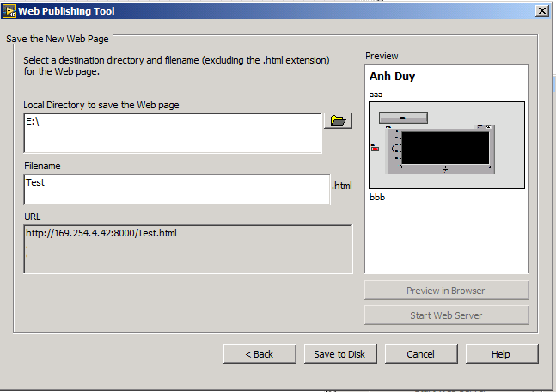Click the 'Web Publishing Tool' window title text

pyautogui.click(x=66, y=11)
